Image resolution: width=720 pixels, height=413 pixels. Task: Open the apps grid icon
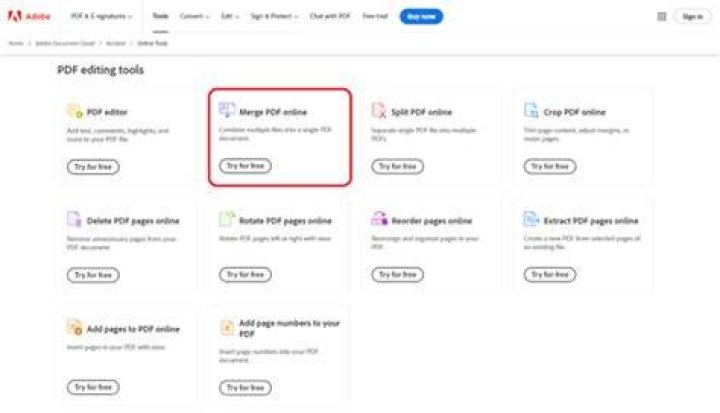[662, 17]
